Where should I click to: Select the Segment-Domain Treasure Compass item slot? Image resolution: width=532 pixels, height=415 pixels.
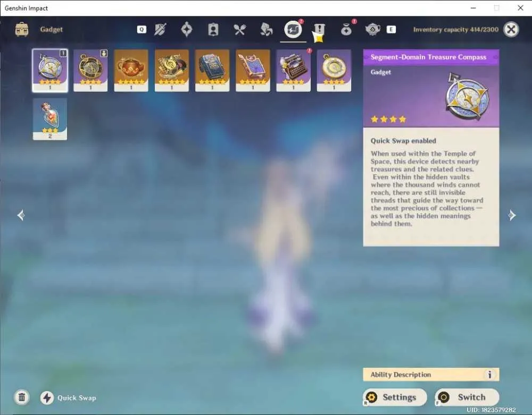pyautogui.click(x=50, y=71)
